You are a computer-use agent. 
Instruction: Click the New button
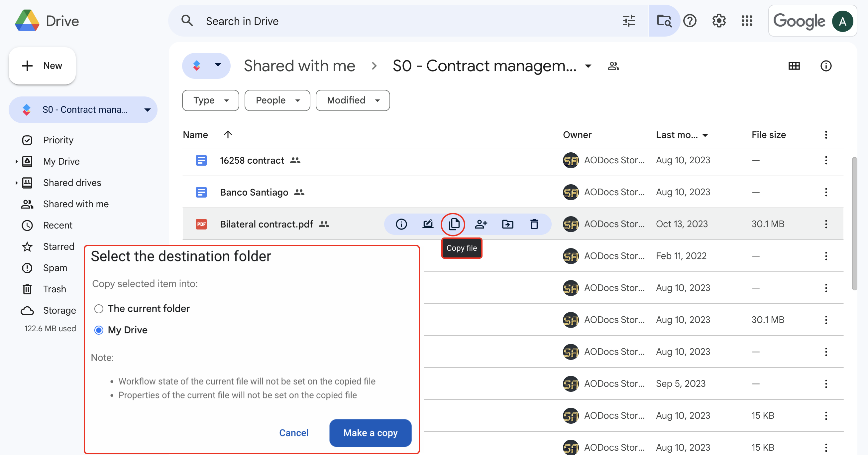[42, 66]
